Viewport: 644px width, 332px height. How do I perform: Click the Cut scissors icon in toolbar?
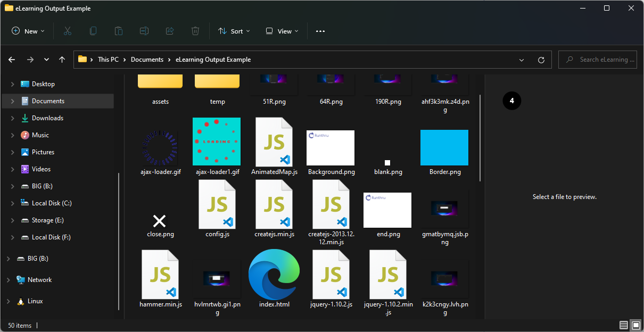click(x=68, y=31)
